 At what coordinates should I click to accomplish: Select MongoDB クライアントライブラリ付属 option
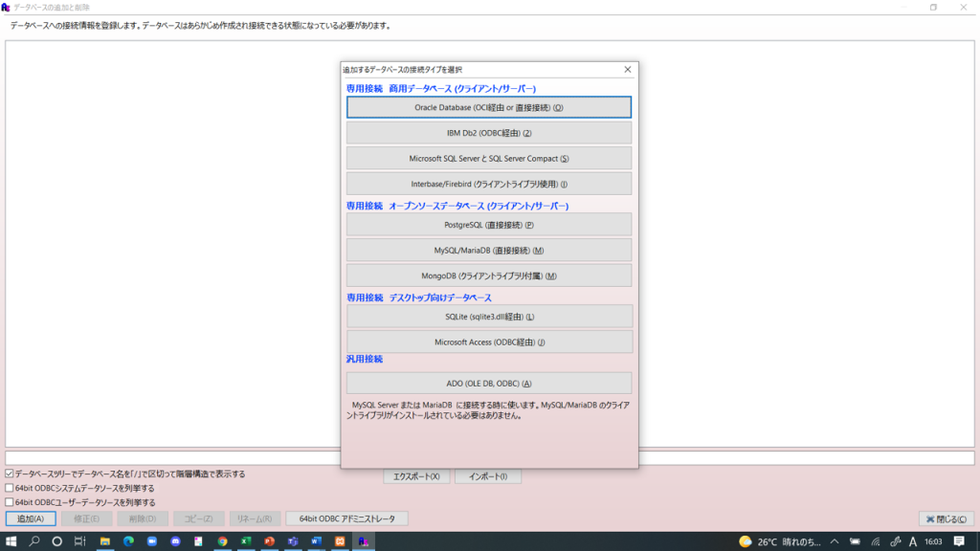tap(489, 275)
